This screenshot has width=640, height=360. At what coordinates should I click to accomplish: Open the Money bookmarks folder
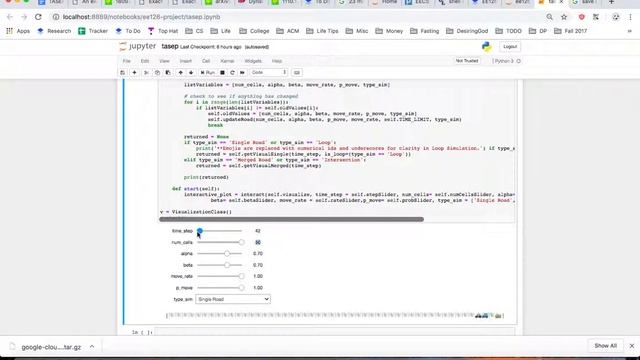click(389, 31)
